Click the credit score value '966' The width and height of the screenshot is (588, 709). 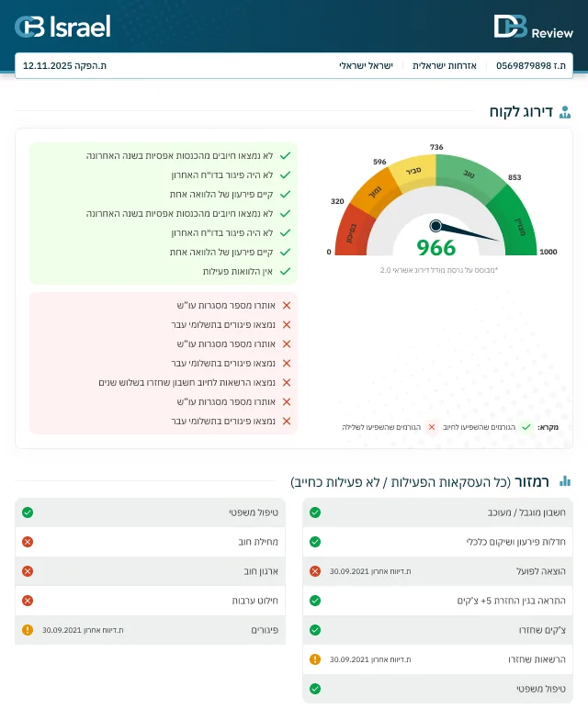[x=436, y=248]
